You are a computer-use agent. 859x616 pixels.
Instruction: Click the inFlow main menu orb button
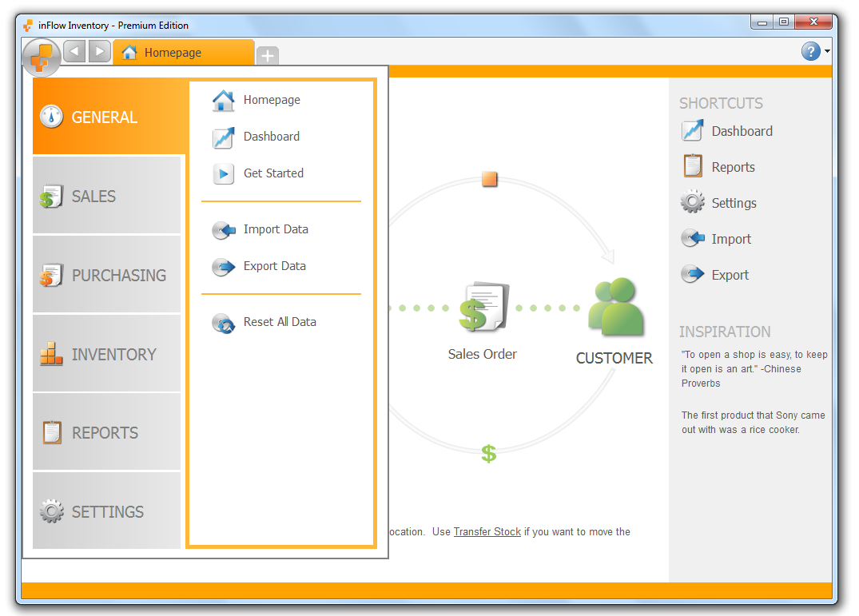pos(42,57)
